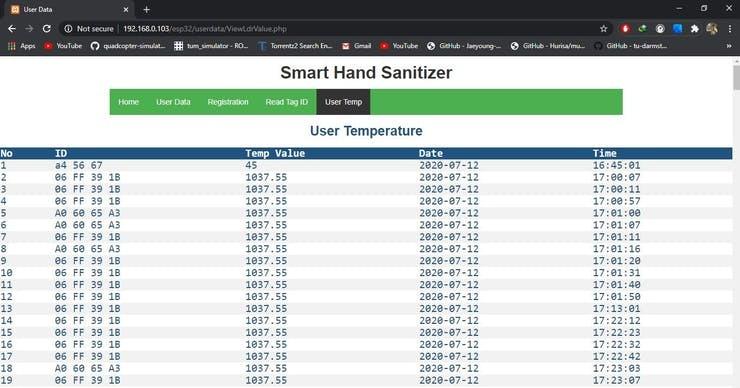740x388 pixels.
Task: Bookmark this page with the star icon
Action: (603, 29)
